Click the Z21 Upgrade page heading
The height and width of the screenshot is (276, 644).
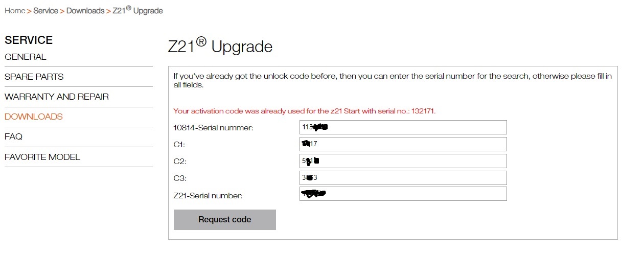pos(220,46)
